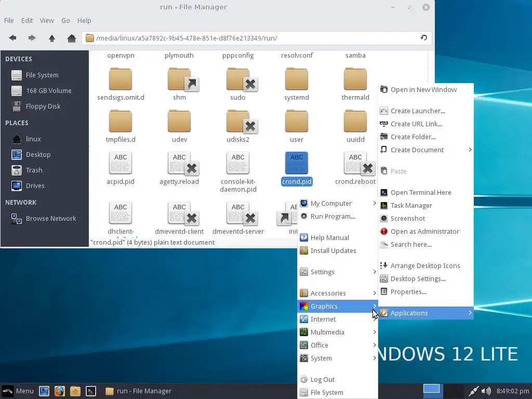Open the Edit menu
This screenshot has height=399, width=532.
click(27, 20)
